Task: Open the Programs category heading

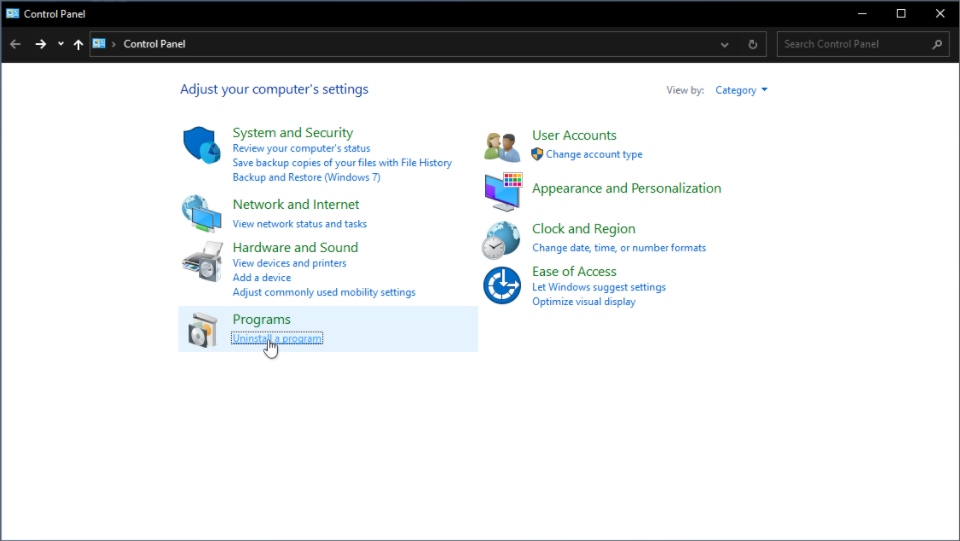Action: pos(261,319)
